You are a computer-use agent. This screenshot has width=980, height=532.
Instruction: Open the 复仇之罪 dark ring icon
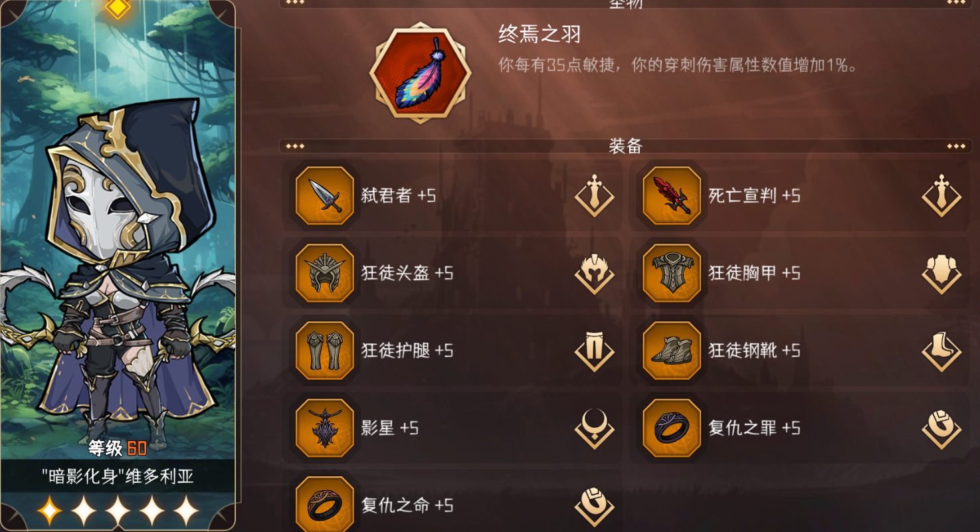coord(672,428)
